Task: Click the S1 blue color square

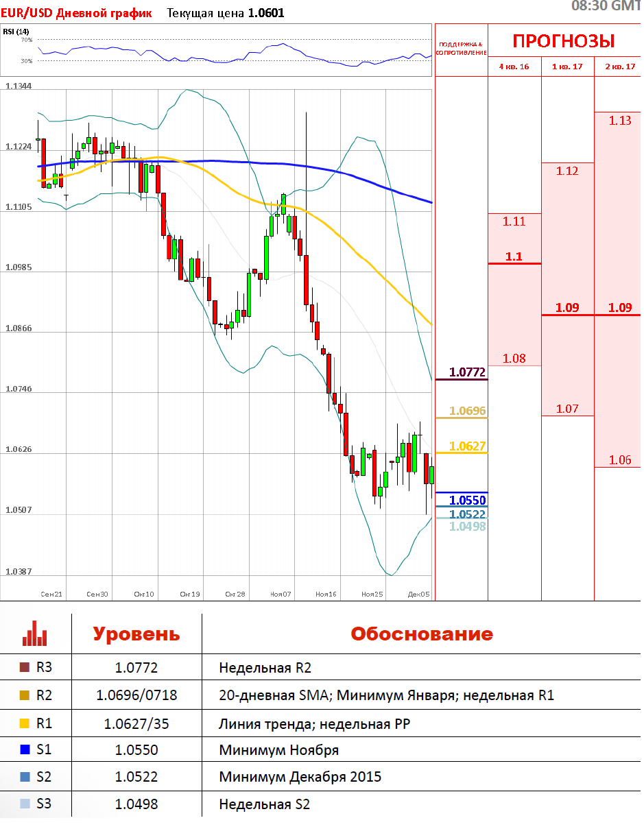Action: point(25,749)
